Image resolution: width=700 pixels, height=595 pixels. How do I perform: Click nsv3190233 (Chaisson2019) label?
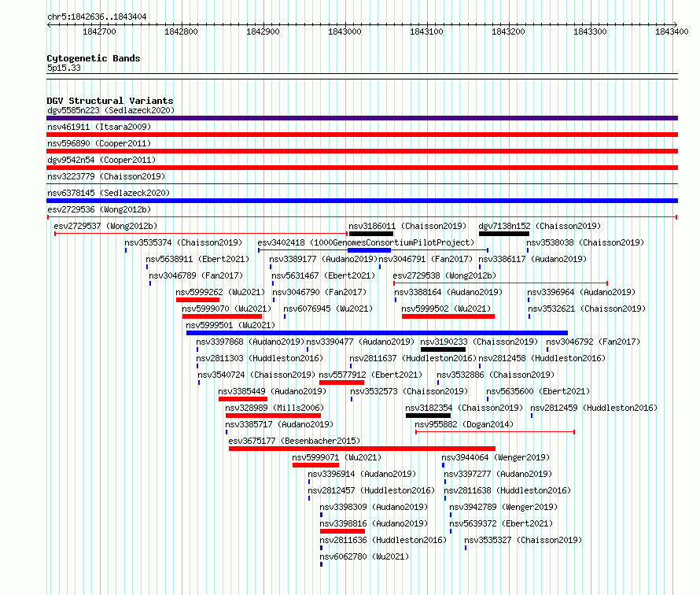point(479,342)
